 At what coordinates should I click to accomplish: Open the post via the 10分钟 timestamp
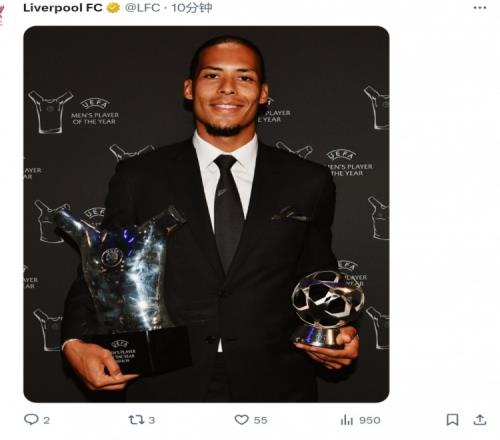coord(192,8)
